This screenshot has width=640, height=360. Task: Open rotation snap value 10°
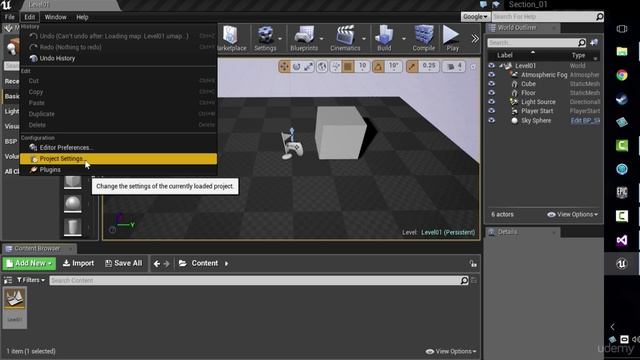pyautogui.click(x=394, y=66)
